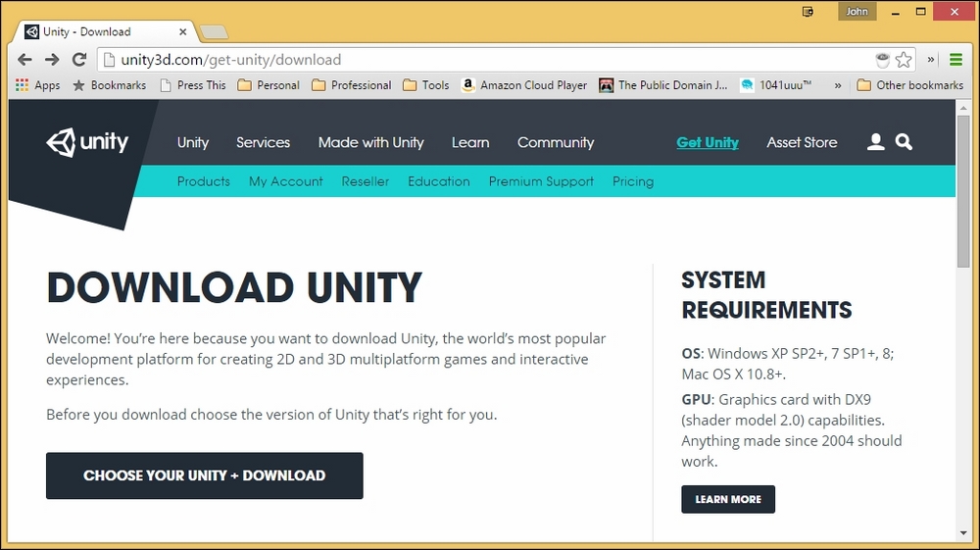Click the icon left of John
Screen dimensions: 980x550
[x=808, y=11]
